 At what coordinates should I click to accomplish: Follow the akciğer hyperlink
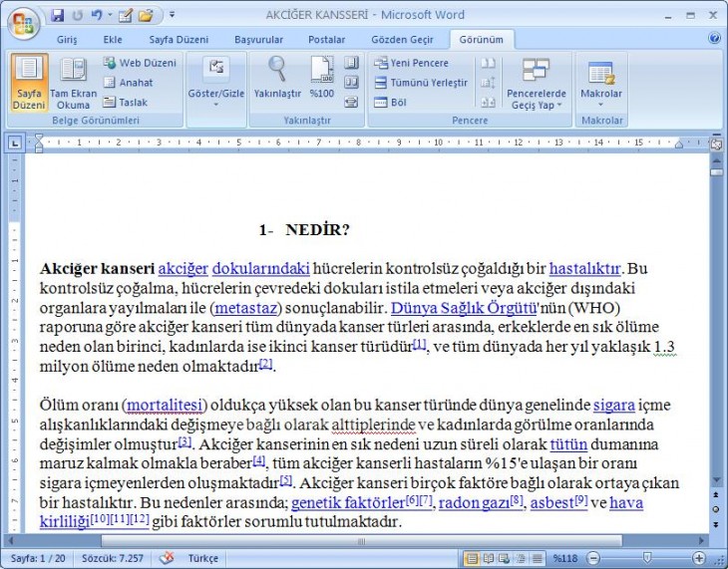click(x=183, y=269)
